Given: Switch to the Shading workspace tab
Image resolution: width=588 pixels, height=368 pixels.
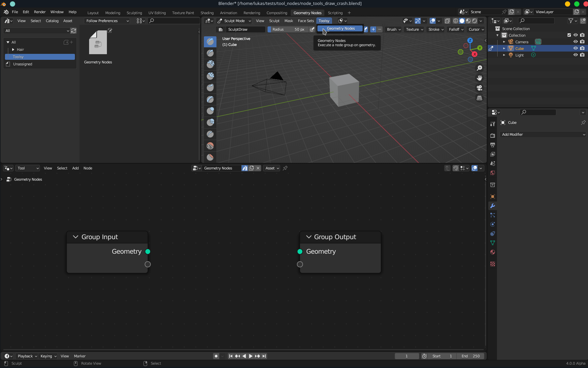Looking at the screenshot, I should pyautogui.click(x=207, y=13).
